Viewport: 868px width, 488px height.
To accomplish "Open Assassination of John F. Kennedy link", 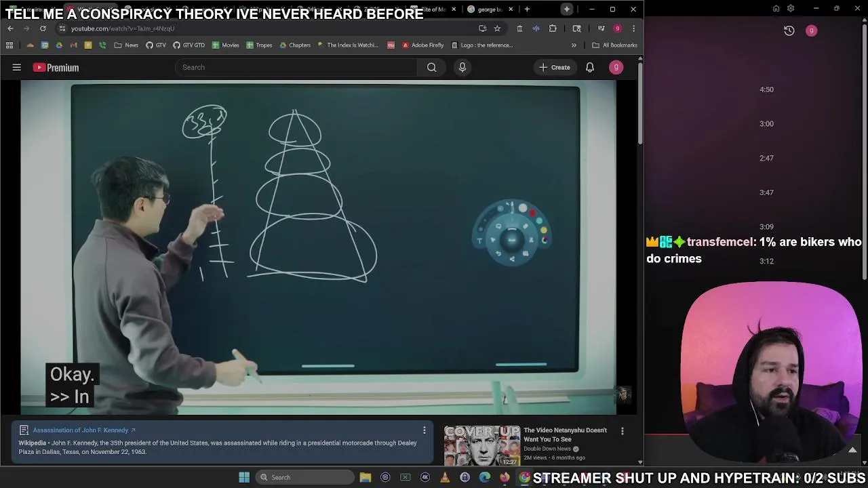I will pos(84,430).
